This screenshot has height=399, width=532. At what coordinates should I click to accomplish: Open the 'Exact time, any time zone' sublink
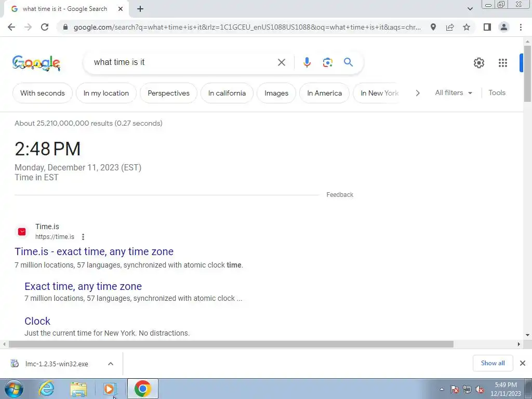tap(83, 286)
